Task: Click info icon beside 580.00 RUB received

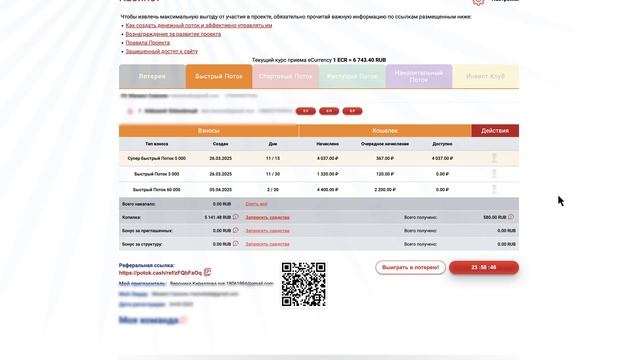Action: click(x=511, y=217)
